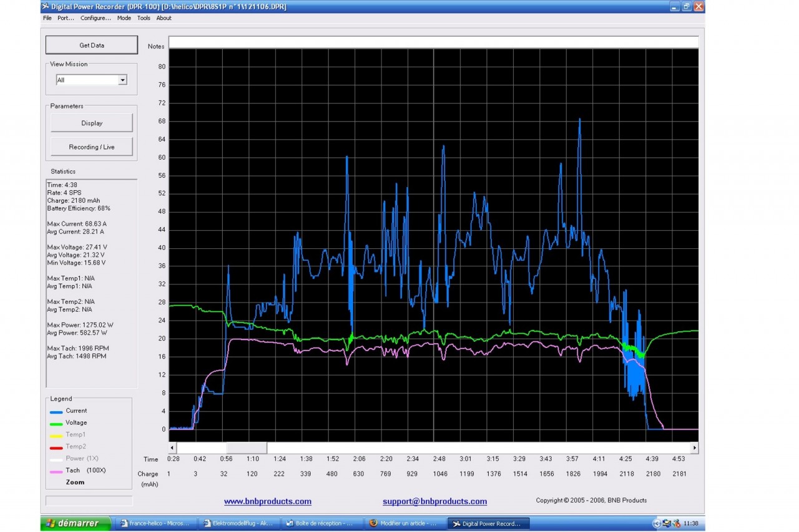Click into the Notes text field
This screenshot has height=532, width=799.
433,42
